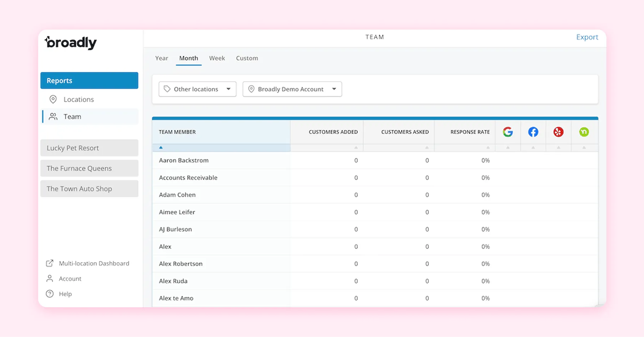Switch to the Year tab
Viewport: 644px width, 337px height.
point(162,58)
